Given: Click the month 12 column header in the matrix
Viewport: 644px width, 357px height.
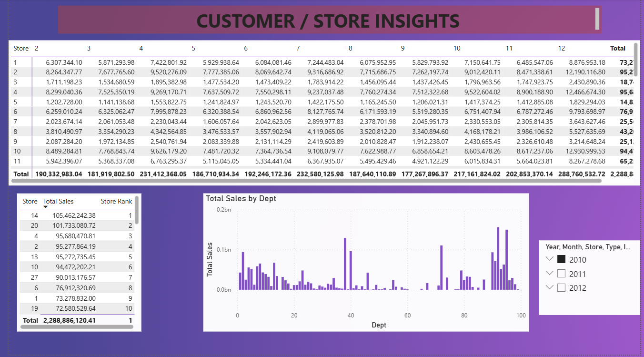Looking at the screenshot, I should click(x=562, y=48).
